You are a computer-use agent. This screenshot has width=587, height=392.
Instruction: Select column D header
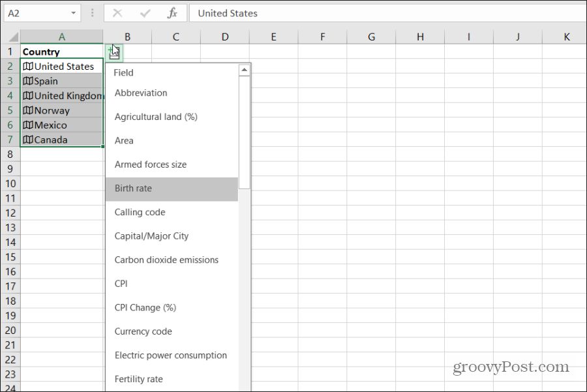(x=224, y=37)
